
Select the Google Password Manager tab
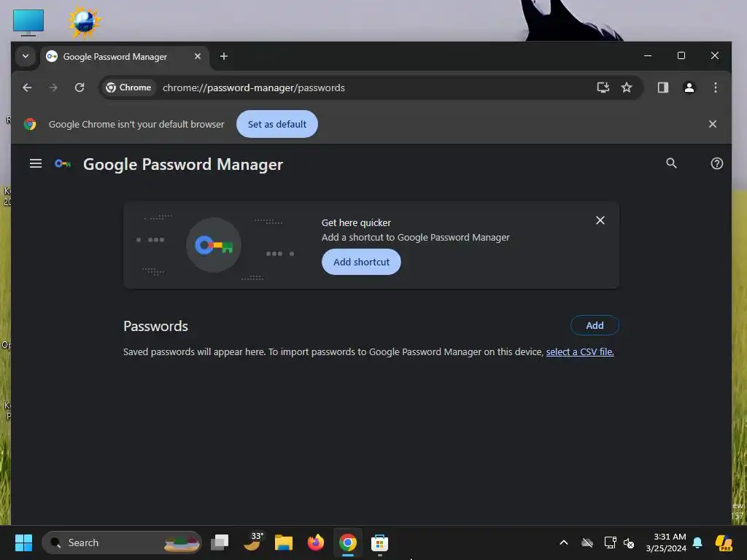125,57
